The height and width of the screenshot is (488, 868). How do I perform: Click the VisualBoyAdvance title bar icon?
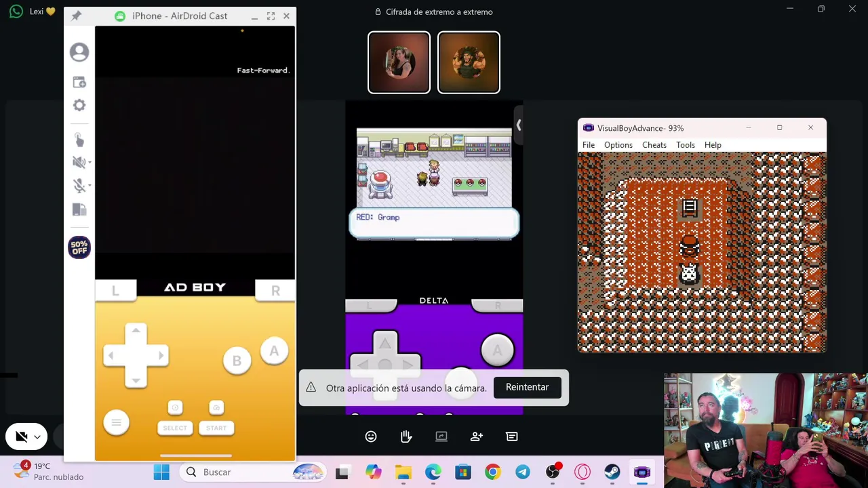coord(588,128)
